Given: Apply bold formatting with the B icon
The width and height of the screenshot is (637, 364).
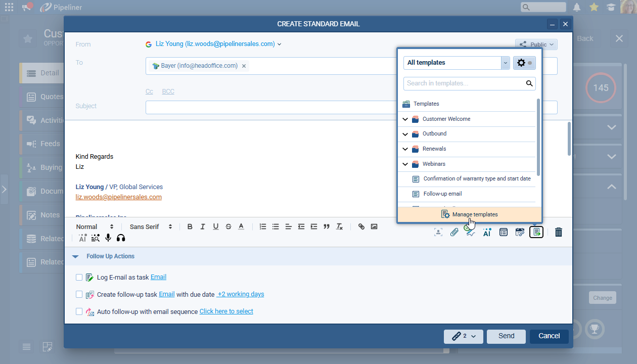Looking at the screenshot, I should (190, 226).
